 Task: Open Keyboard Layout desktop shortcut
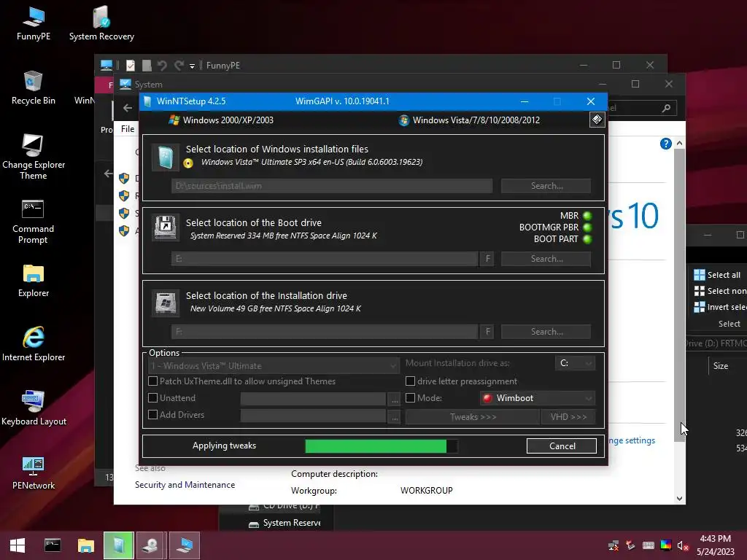(34, 408)
